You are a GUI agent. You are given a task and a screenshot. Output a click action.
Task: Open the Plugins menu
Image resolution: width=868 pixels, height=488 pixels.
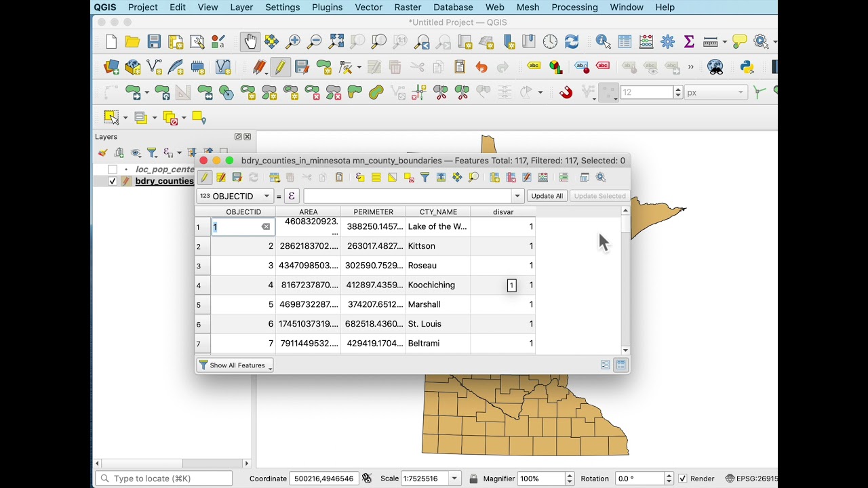point(327,7)
